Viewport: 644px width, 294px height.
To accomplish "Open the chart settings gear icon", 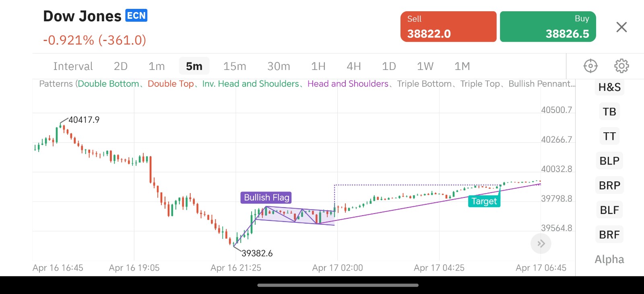I will tap(621, 66).
